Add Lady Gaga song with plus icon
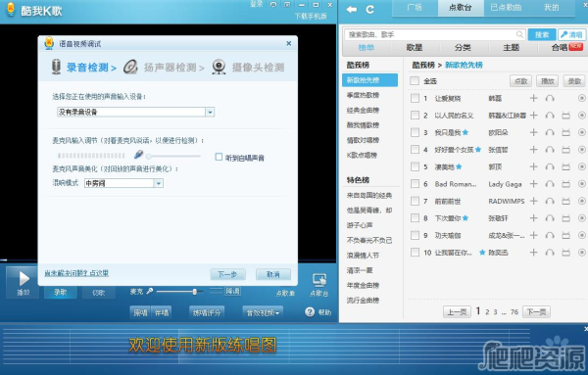The image size is (588, 375). (x=534, y=184)
